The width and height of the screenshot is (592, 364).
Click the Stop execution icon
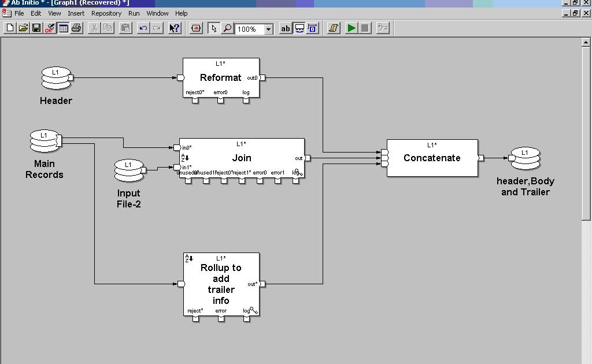(365, 27)
